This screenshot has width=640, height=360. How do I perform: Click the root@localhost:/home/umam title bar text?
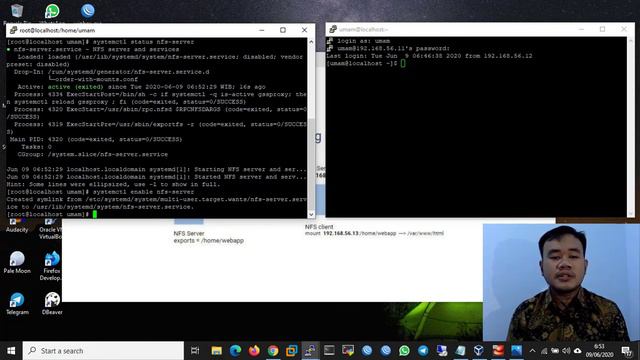click(x=57, y=30)
